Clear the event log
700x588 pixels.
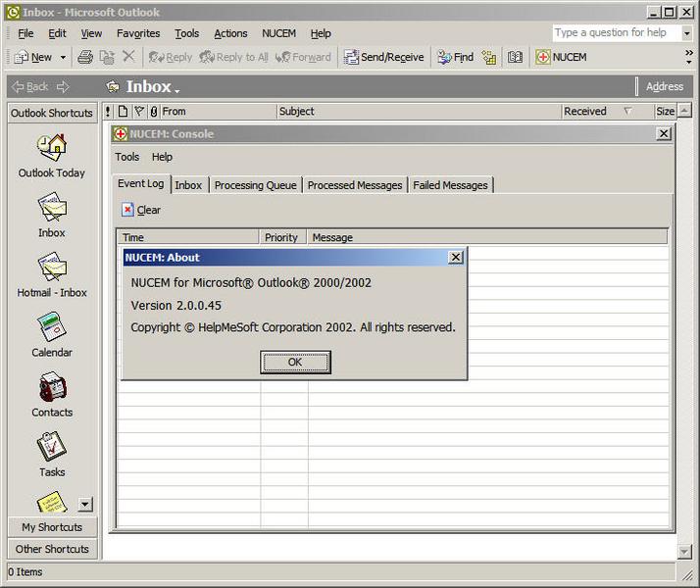[x=141, y=210]
